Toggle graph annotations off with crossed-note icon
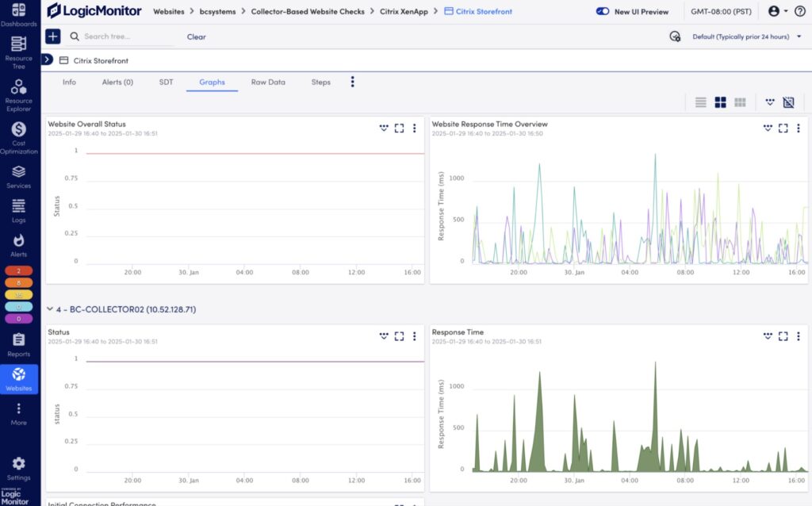 point(788,102)
